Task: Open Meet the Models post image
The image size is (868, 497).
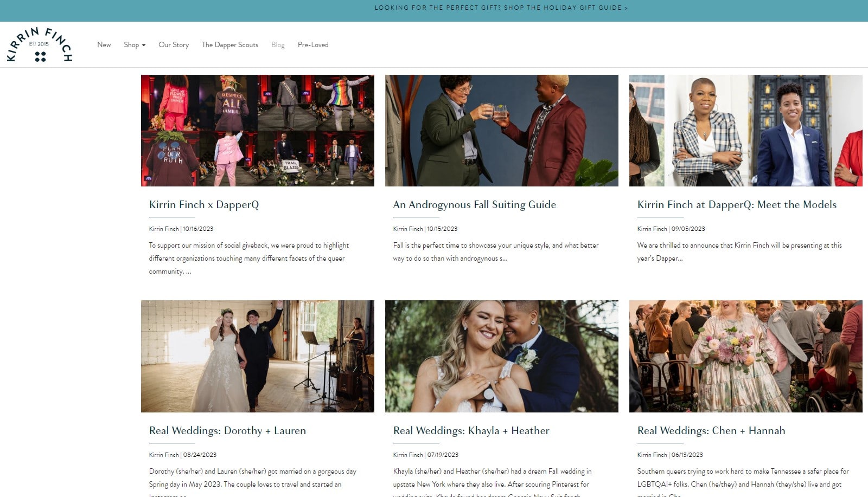Action: pyautogui.click(x=745, y=131)
